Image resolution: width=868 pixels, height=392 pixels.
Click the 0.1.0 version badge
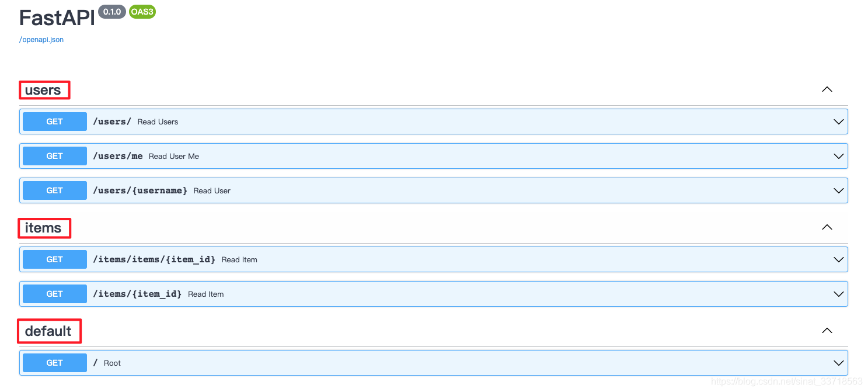(111, 12)
